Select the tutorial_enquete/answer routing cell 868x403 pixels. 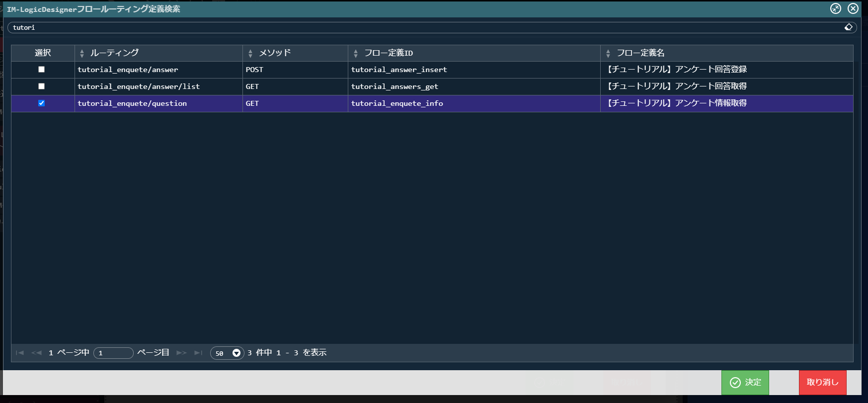pos(158,70)
